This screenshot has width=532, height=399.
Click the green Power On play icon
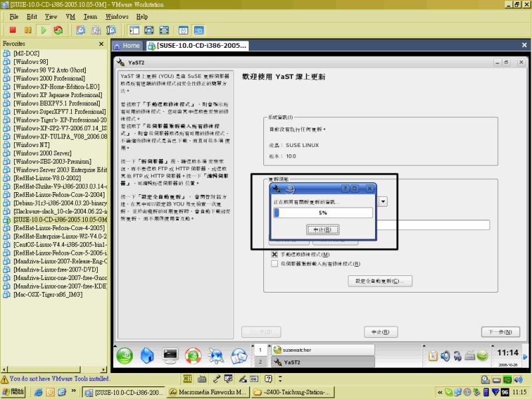[43, 30]
